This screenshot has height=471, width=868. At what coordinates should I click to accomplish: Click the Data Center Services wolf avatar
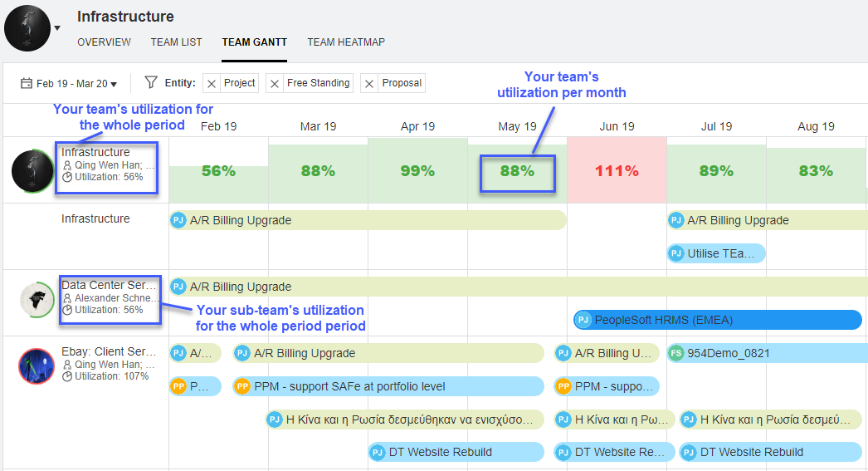37,300
